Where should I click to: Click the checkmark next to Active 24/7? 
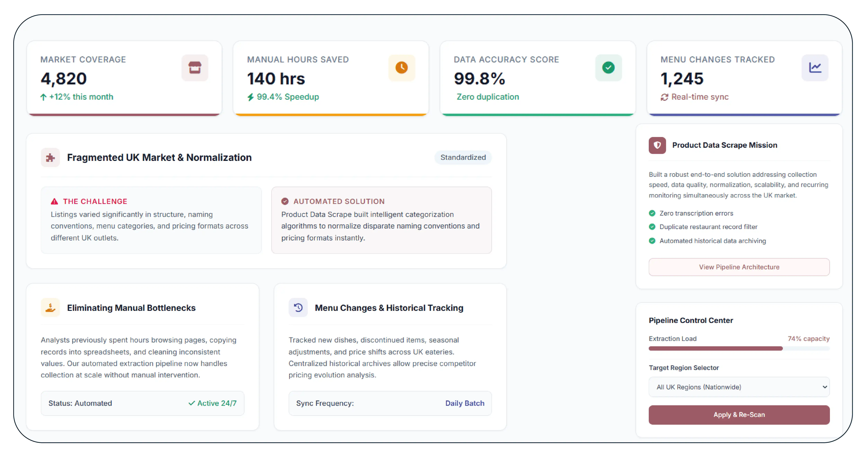191,403
